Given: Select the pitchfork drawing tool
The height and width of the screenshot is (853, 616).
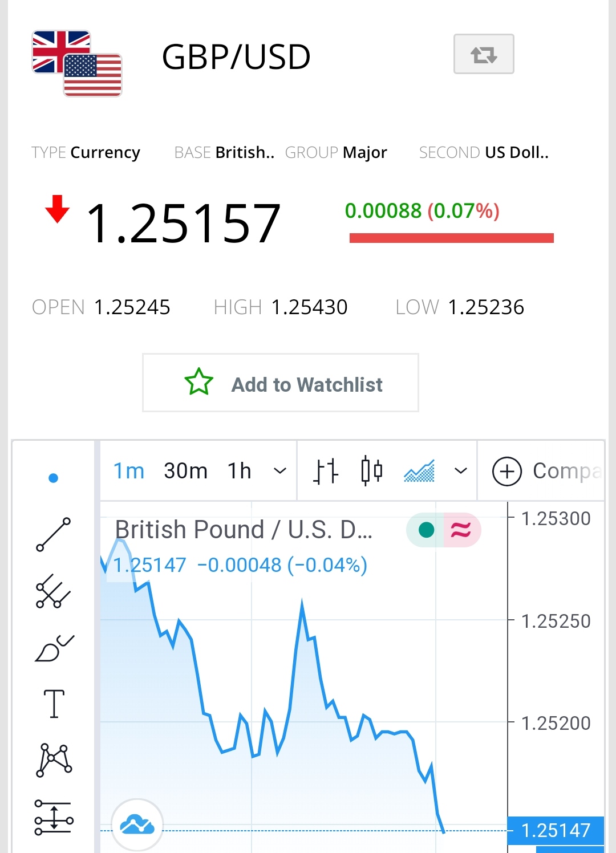Looking at the screenshot, I should 54,591.
